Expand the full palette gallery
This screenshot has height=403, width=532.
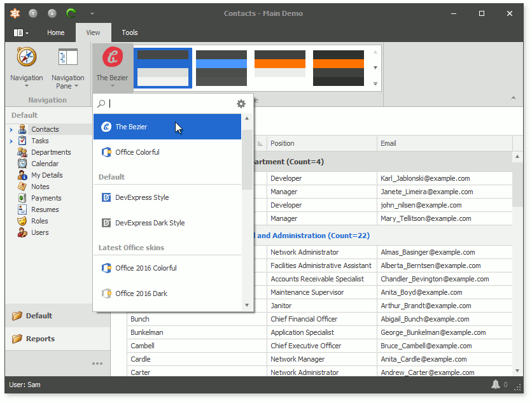pyautogui.click(x=375, y=83)
